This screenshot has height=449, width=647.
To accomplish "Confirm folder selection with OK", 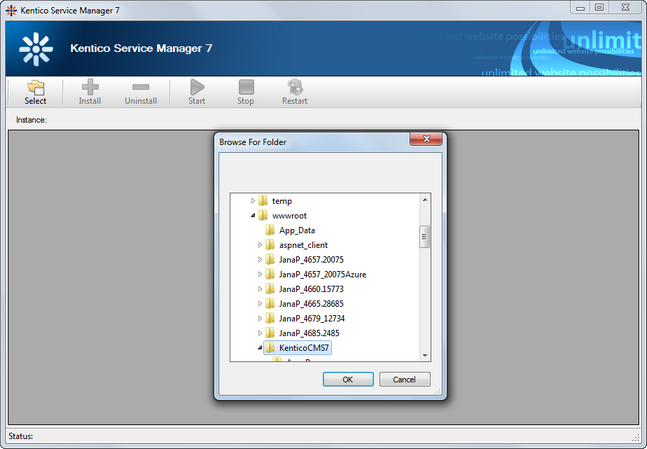I will (348, 379).
